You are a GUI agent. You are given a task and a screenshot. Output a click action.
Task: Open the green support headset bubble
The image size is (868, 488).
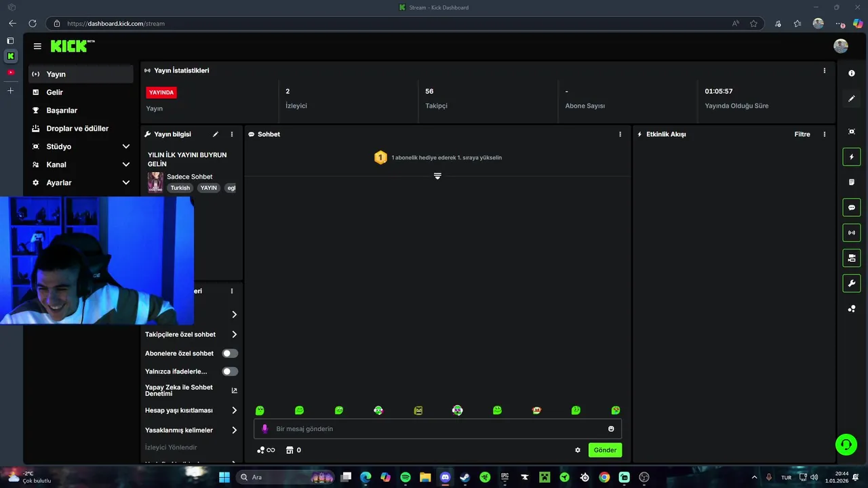846,445
